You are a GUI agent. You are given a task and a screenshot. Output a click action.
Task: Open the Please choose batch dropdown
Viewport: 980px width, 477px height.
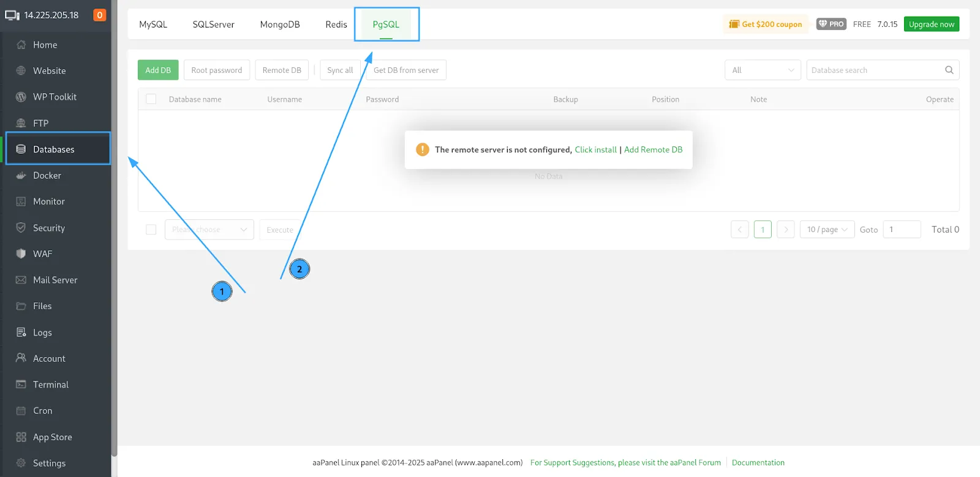209,230
